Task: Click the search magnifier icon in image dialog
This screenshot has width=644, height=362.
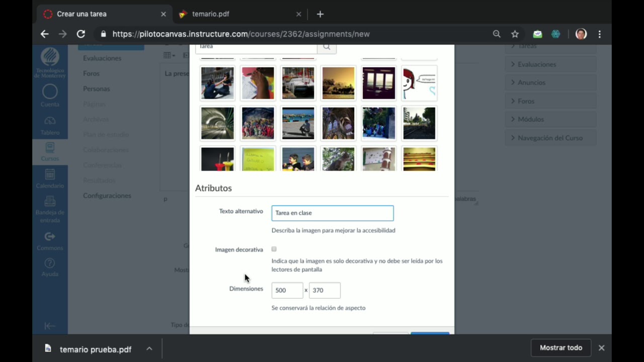Action: pos(327,47)
